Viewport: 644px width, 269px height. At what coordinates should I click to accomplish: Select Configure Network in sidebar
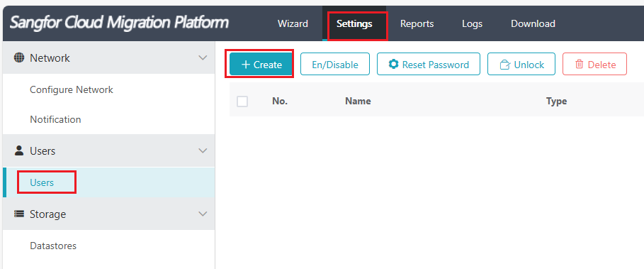[72, 89]
